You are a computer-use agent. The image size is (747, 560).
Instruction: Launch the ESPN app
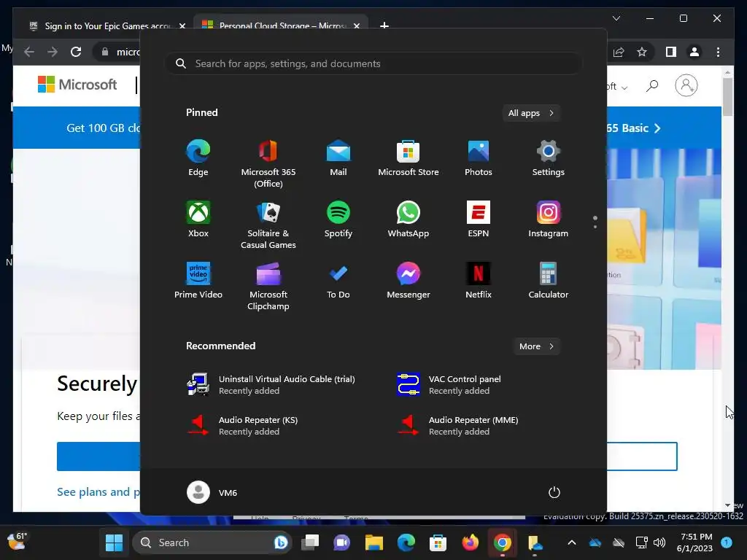(x=479, y=219)
